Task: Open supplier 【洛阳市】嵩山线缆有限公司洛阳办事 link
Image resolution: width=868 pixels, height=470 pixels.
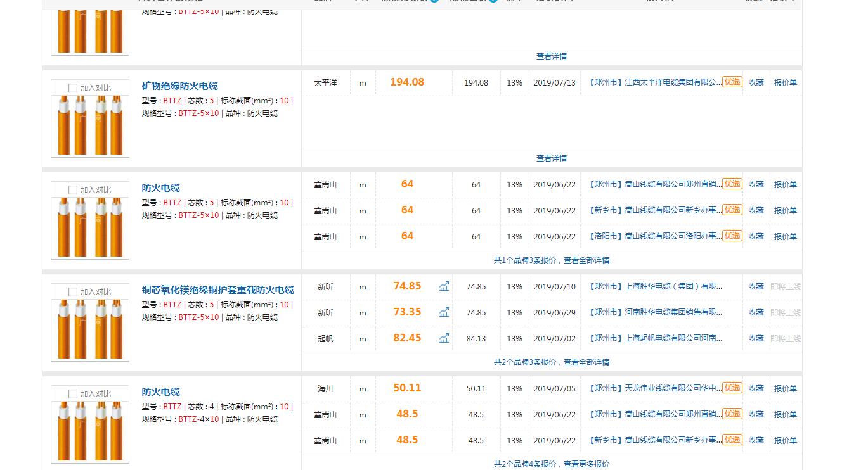Action: (x=654, y=236)
